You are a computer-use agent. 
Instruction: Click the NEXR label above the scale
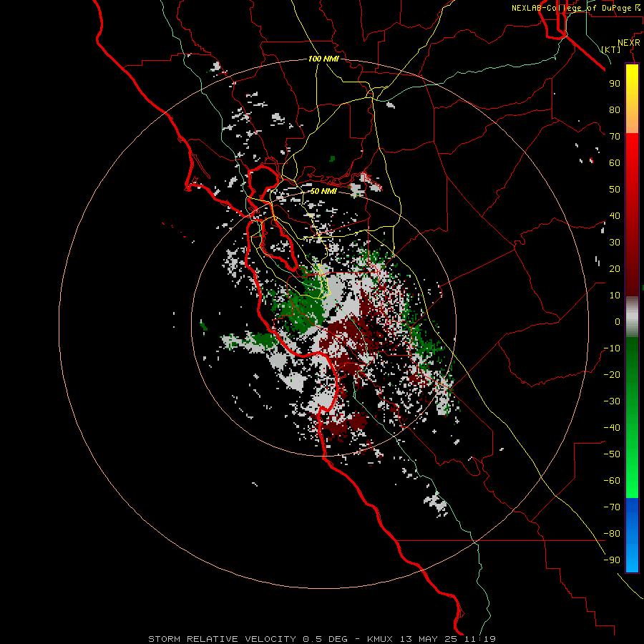pos(629,43)
